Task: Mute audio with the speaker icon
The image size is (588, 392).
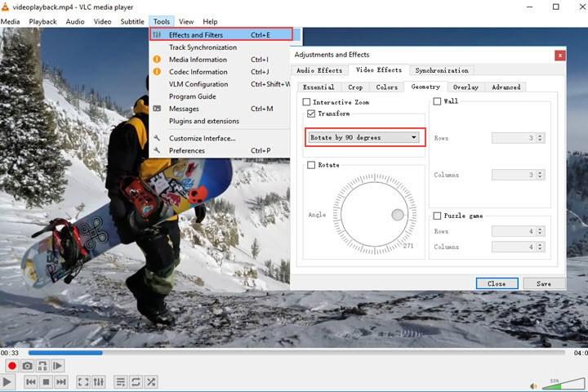Action: (x=533, y=385)
